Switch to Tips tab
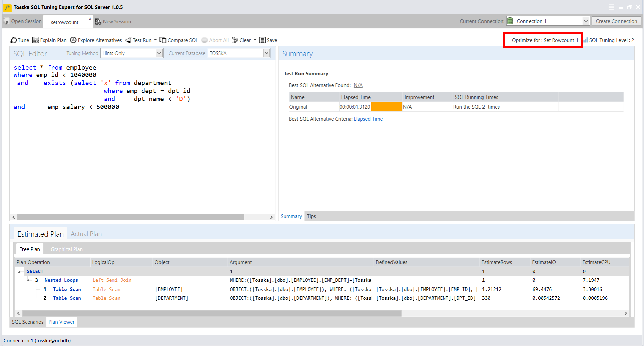This screenshot has width=644, height=346. coord(311,216)
